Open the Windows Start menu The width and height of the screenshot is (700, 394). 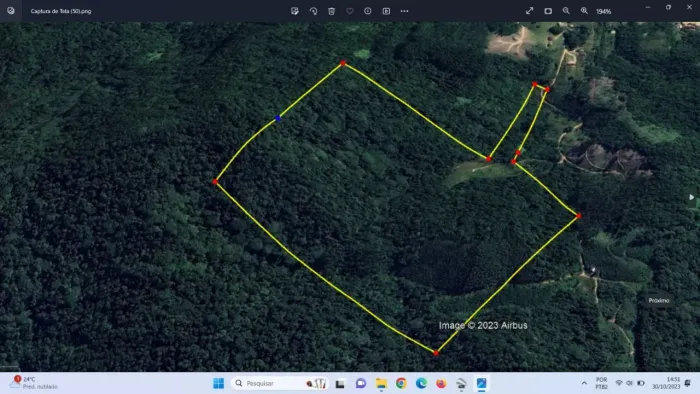(218, 383)
